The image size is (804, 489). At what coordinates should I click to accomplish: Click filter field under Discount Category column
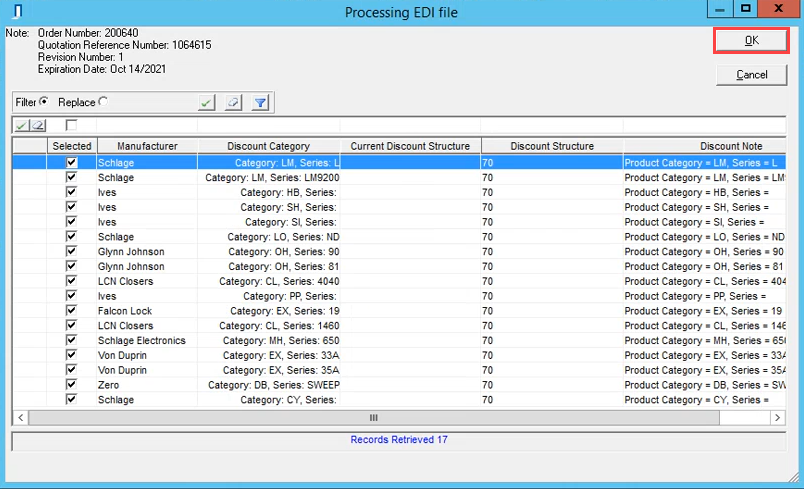click(x=269, y=125)
